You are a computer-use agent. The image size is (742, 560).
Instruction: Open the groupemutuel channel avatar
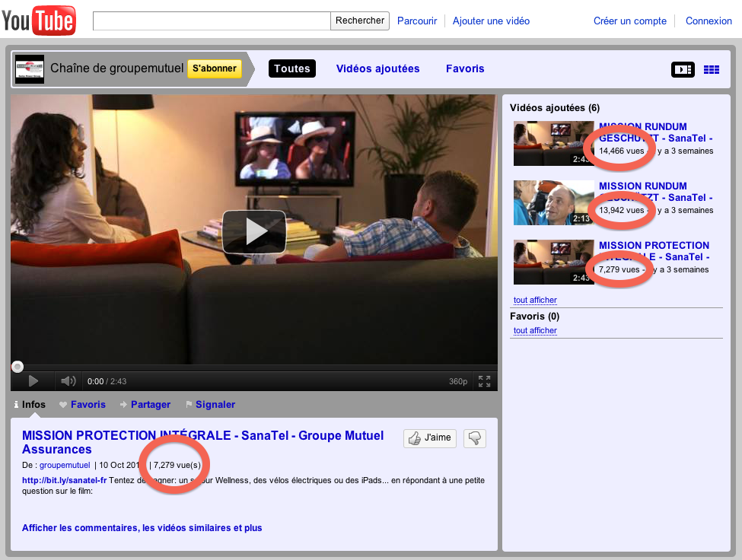(x=30, y=69)
